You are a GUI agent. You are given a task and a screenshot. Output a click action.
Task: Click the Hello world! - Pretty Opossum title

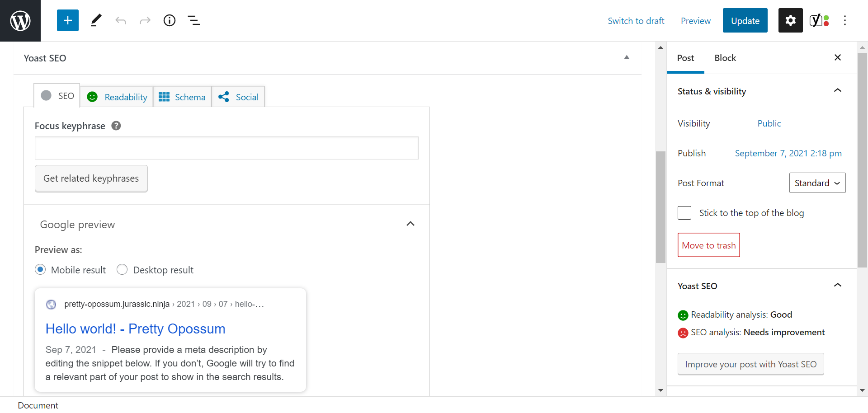tap(136, 329)
